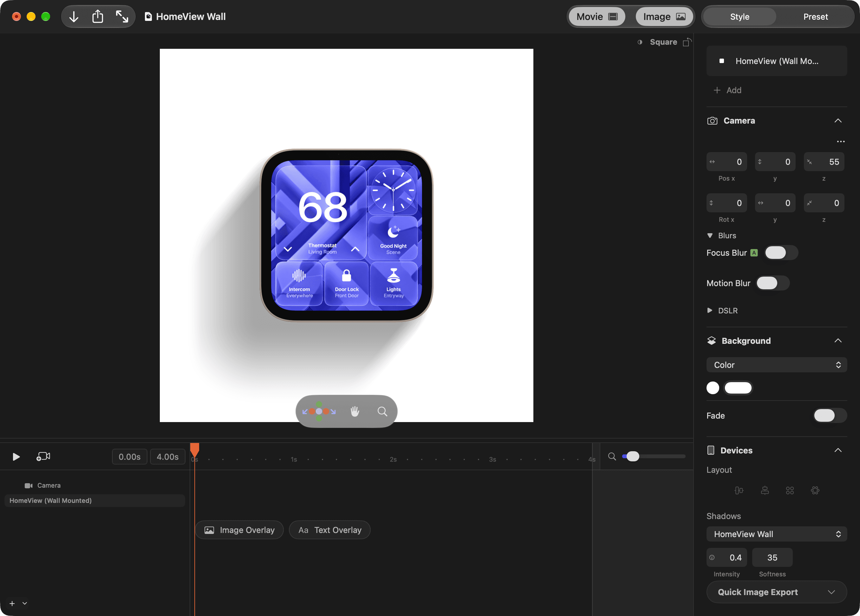
Task: Open the Quick Image Export dropdown chevron
Action: pos(831,592)
